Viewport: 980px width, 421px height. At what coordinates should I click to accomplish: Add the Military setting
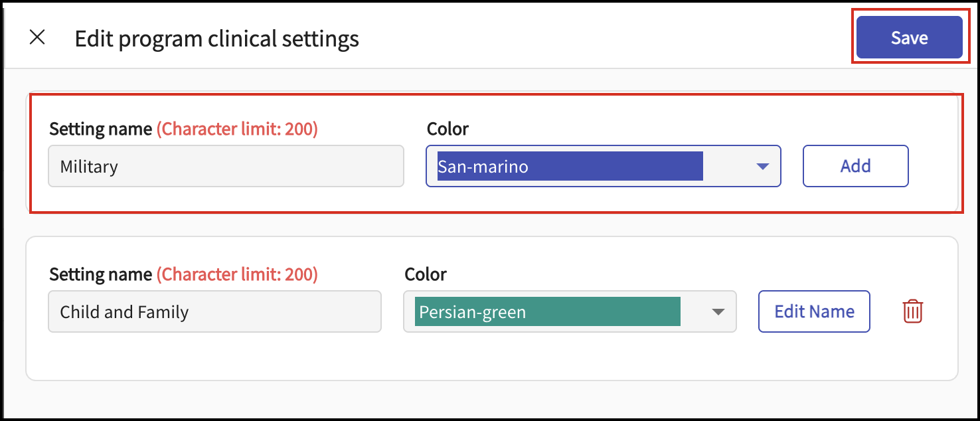(x=855, y=166)
